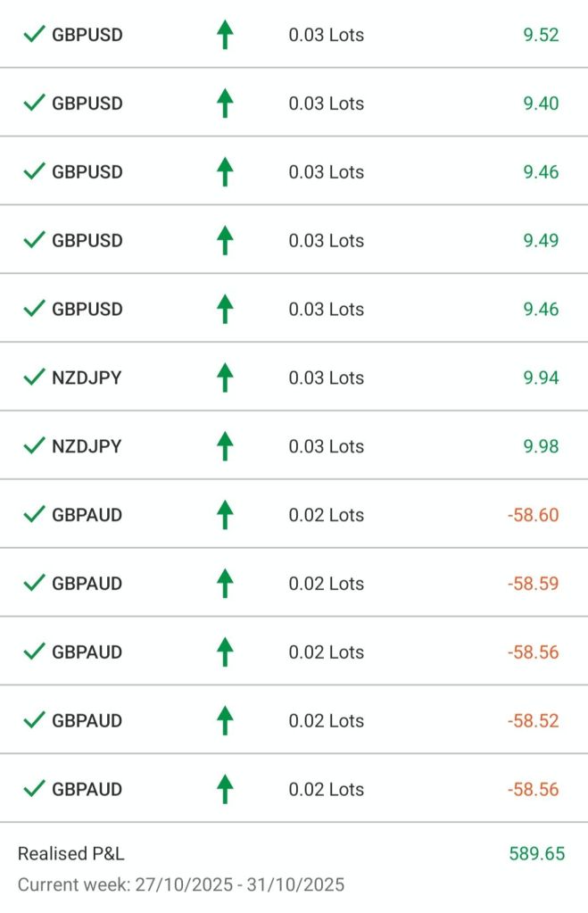Click the 0.03 Lots label on the 9.49 trade
This screenshot has width=588, height=913.
click(x=326, y=240)
